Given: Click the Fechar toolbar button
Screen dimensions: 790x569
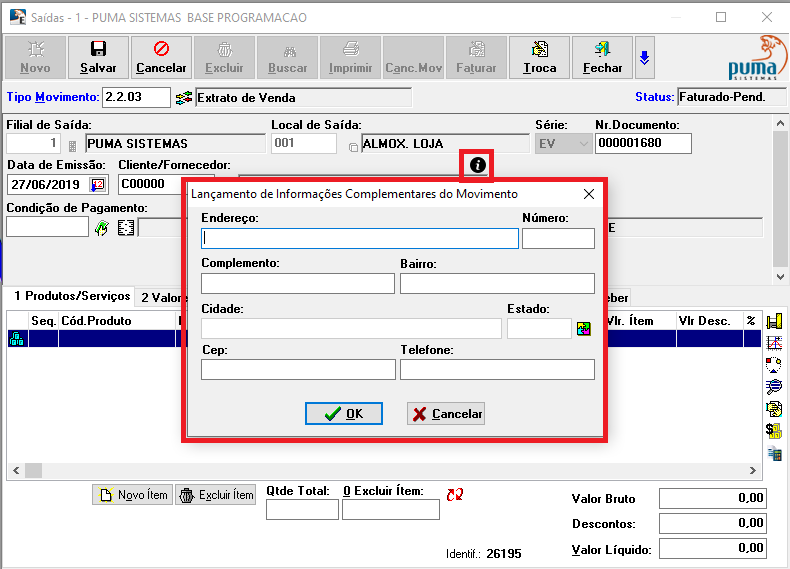Looking at the screenshot, I should (x=602, y=58).
